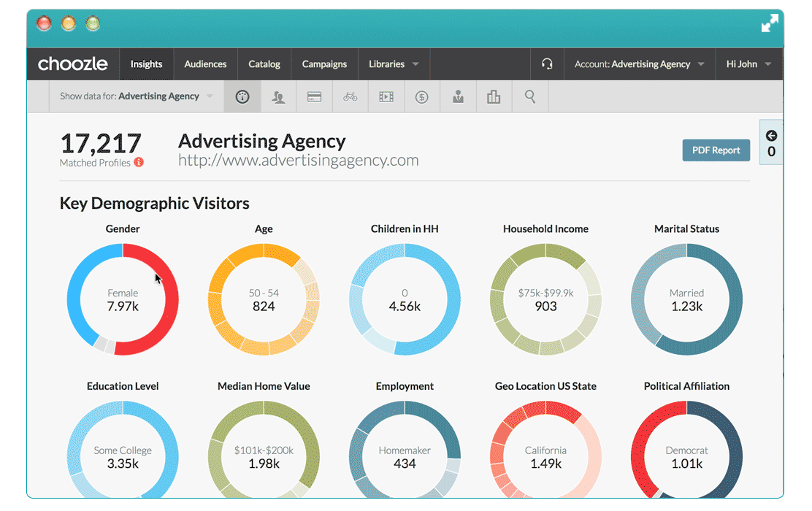Click the Matched Profiles label
812x511 pixels.
[95, 163]
